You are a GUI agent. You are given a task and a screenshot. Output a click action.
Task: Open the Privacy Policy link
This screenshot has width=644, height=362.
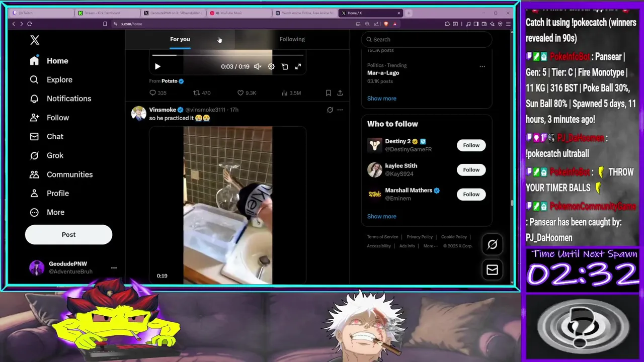[x=420, y=237]
